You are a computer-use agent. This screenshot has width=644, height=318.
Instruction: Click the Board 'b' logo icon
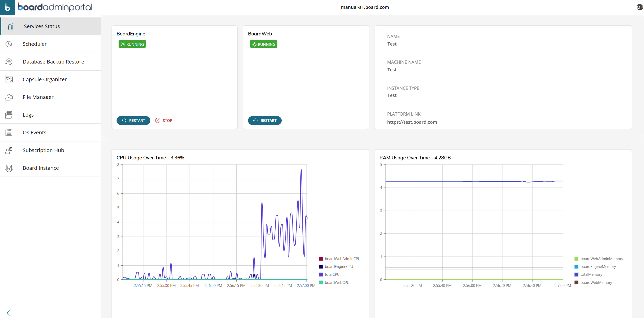click(x=8, y=7)
